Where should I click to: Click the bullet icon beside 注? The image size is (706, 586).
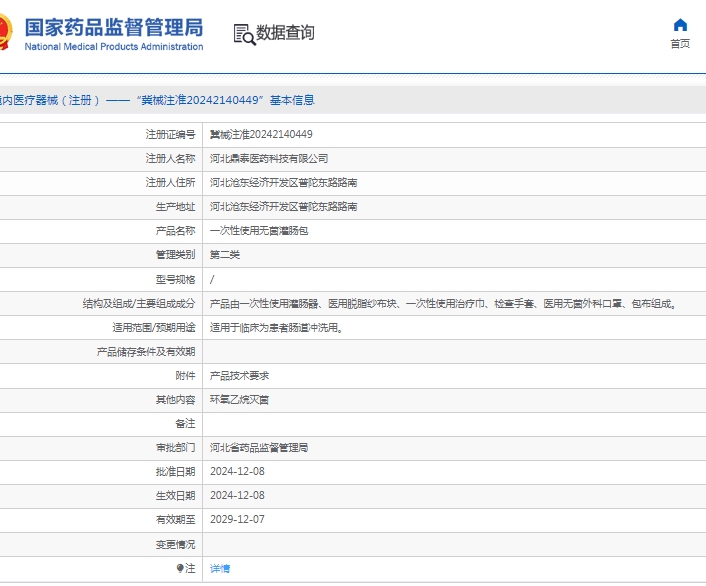point(180,568)
